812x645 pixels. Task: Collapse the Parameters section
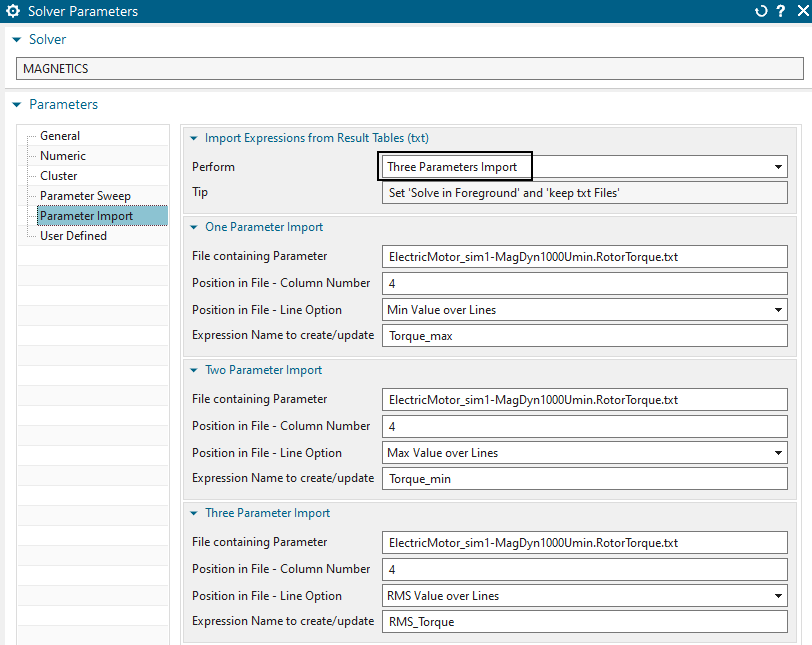(x=16, y=104)
